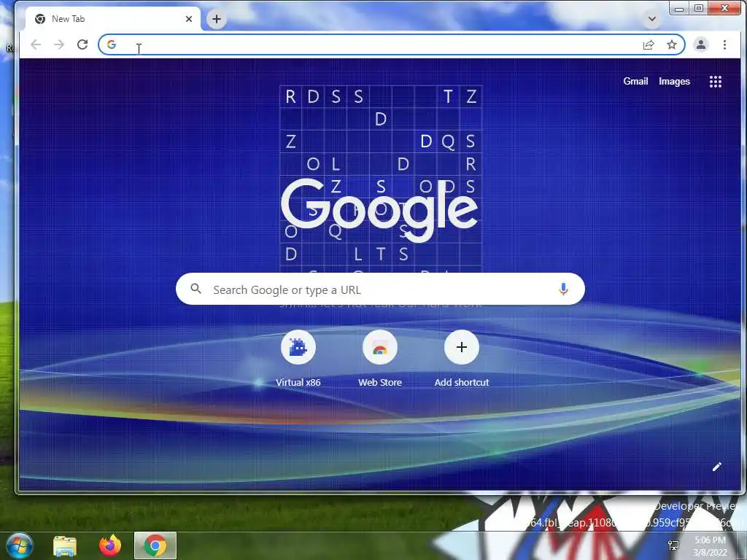Click the magnifier icon in search box
The width and height of the screenshot is (747, 560).
pyautogui.click(x=196, y=289)
